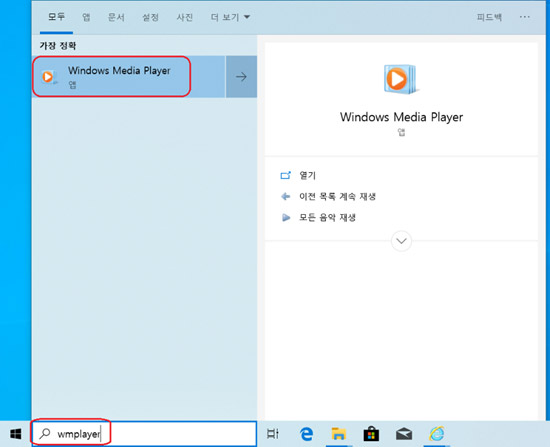This screenshot has width=550, height=447.
Task: Open the 더 보기 dropdown
Action: click(230, 17)
